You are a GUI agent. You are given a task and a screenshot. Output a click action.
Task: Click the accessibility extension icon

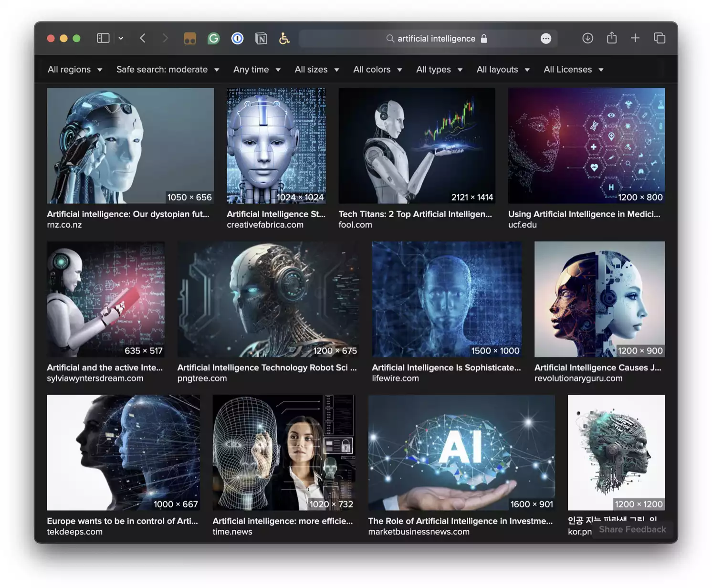click(284, 38)
